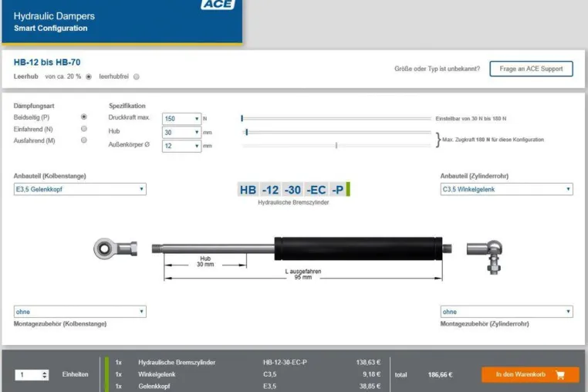Click the -P code segment
This screenshot has height=392, width=588.
point(337,190)
